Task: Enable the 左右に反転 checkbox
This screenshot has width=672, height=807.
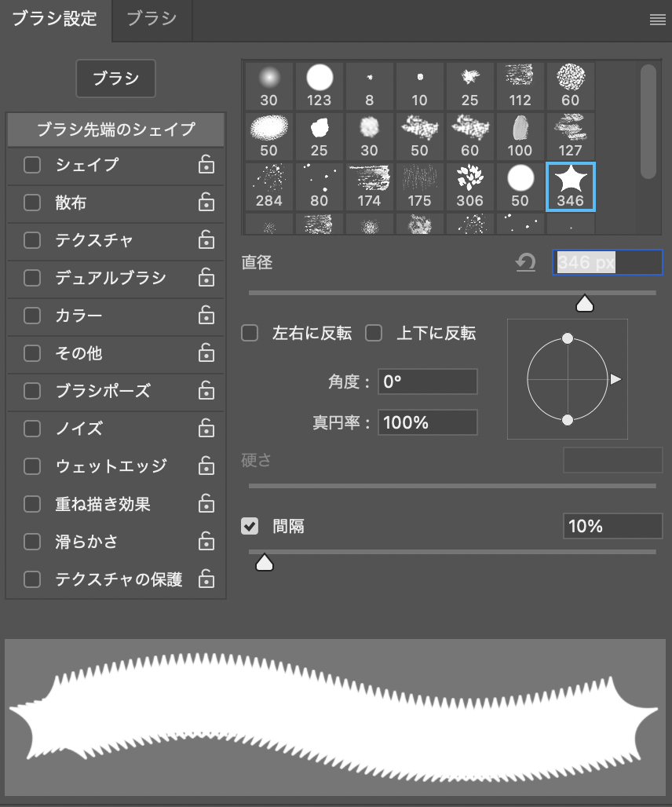Action: 250,334
